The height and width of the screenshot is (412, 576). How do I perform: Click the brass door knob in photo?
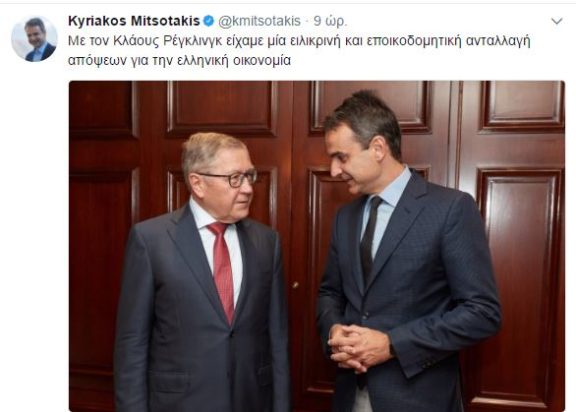(x=295, y=285)
